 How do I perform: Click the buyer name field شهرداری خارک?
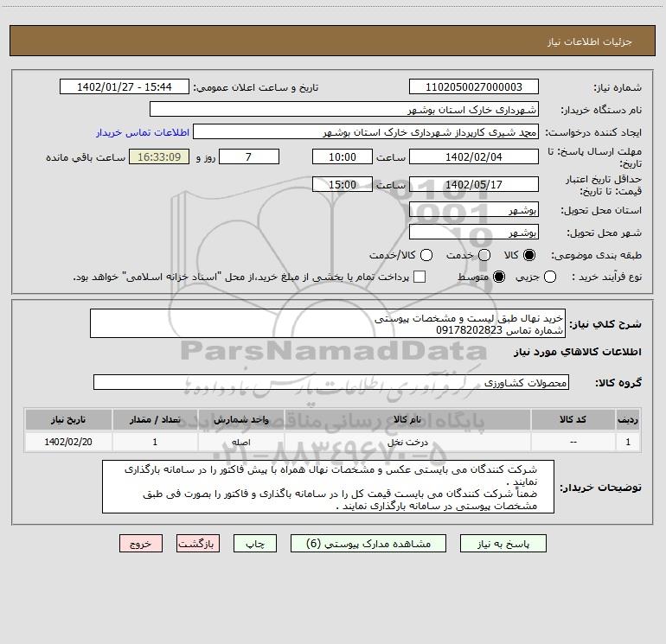tap(344, 110)
